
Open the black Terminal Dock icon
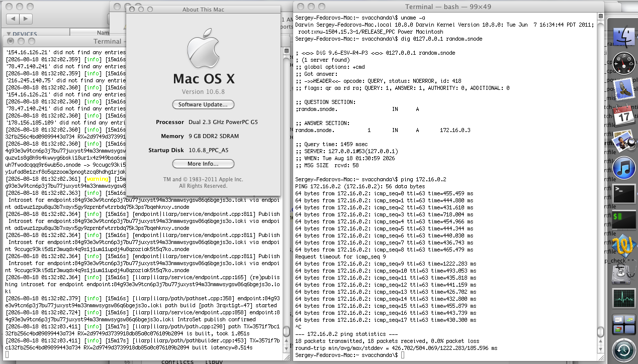tap(624, 194)
